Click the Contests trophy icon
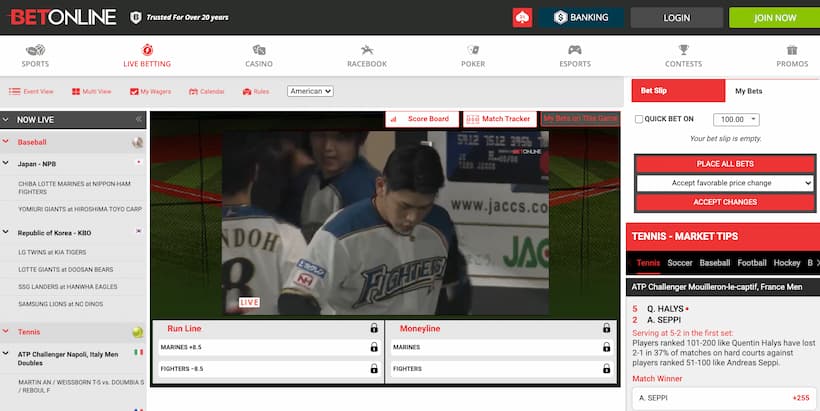The height and width of the screenshot is (411, 820). [x=684, y=50]
